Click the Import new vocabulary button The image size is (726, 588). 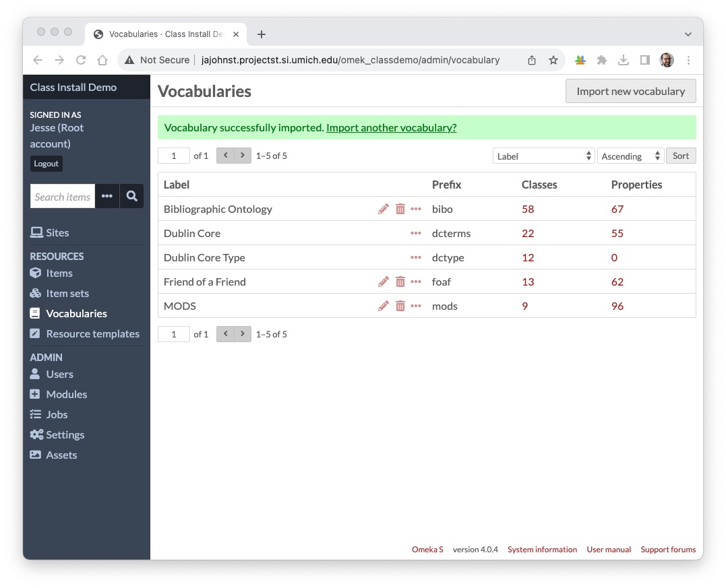(630, 91)
